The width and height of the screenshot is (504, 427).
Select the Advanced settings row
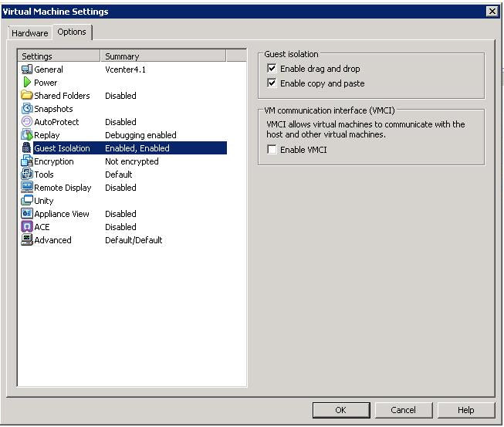click(x=52, y=240)
